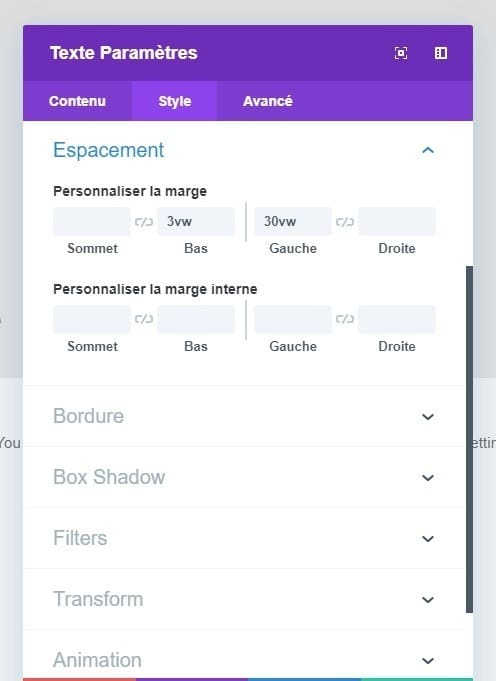Screen dimensions: 496x681
Task: Toggle margin Gauche/Droite link icon
Action: [x=345, y=221]
